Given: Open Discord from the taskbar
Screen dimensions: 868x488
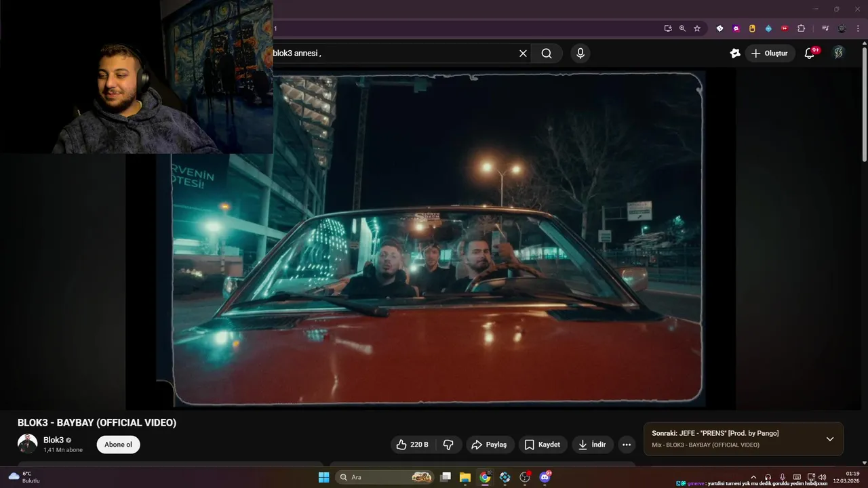Looking at the screenshot, I should click(x=545, y=477).
